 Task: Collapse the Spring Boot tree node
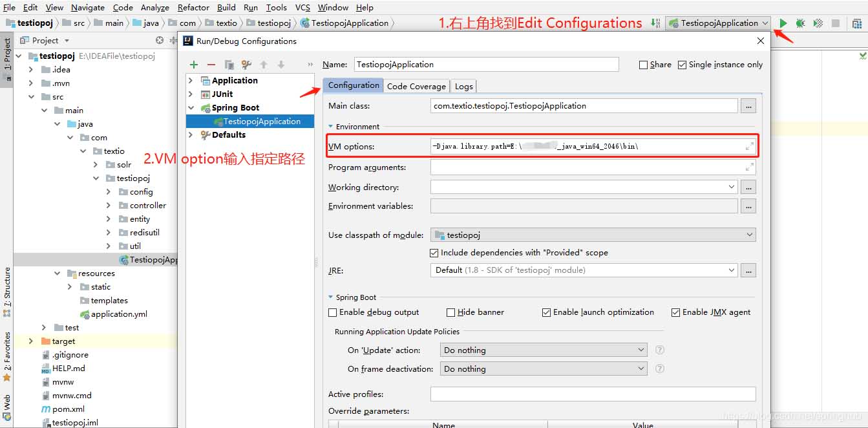(191, 107)
